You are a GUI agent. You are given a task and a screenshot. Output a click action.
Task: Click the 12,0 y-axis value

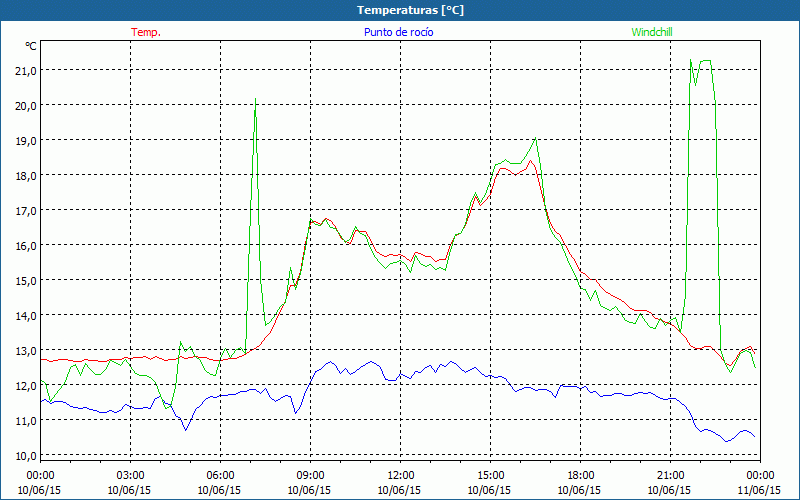coord(25,386)
